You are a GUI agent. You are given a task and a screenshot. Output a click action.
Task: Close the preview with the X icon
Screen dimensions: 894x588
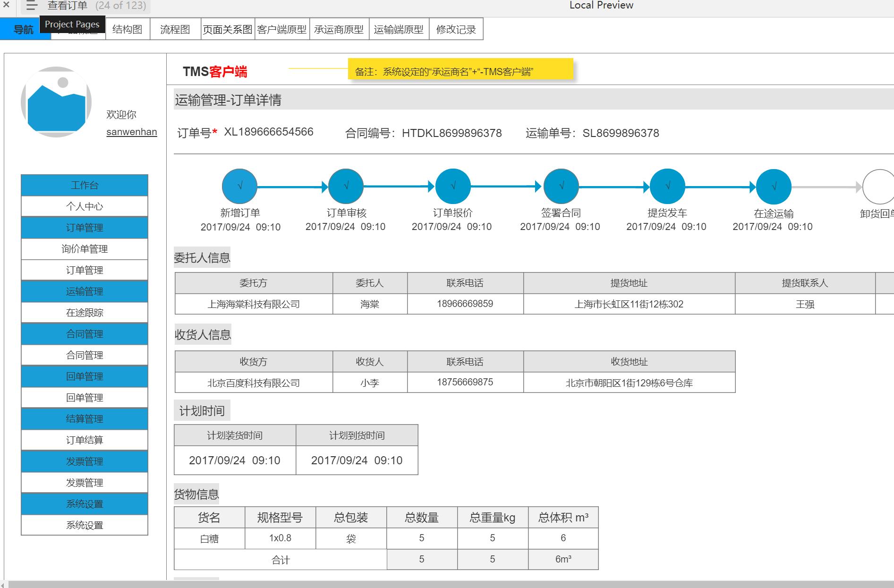[7, 5]
